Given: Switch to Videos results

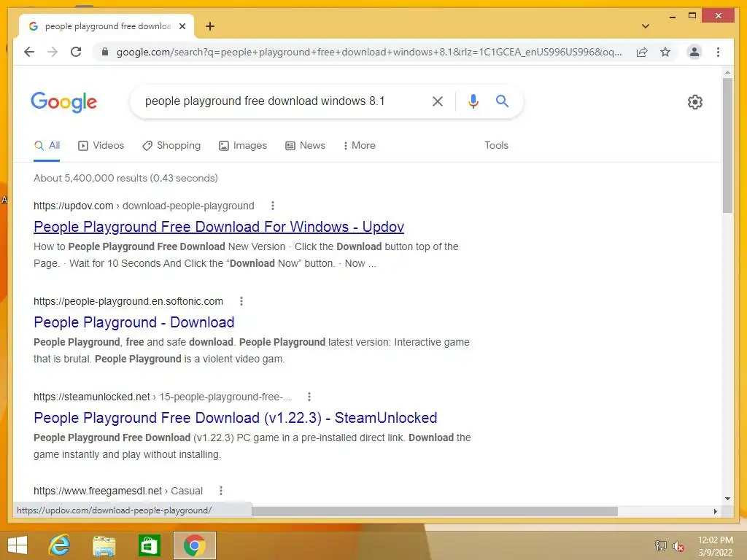Looking at the screenshot, I should click(x=101, y=146).
